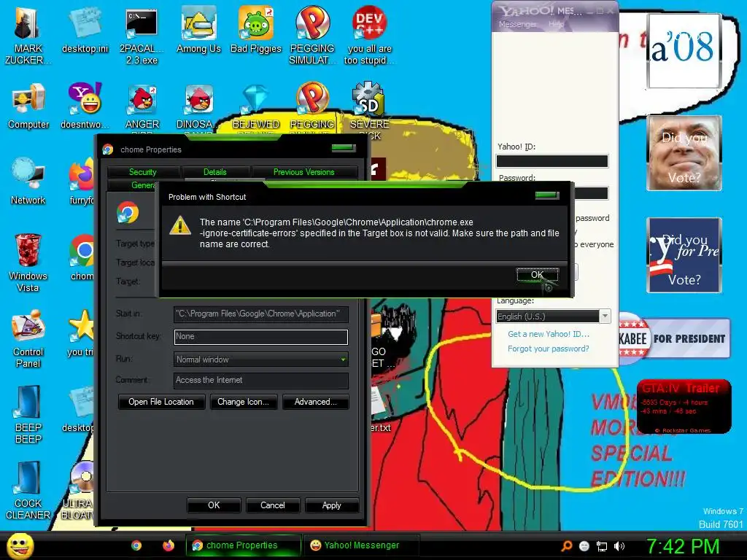Open the MARK ZUCKER desktop icon
747x560 pixels.
(x=28, y=36)
